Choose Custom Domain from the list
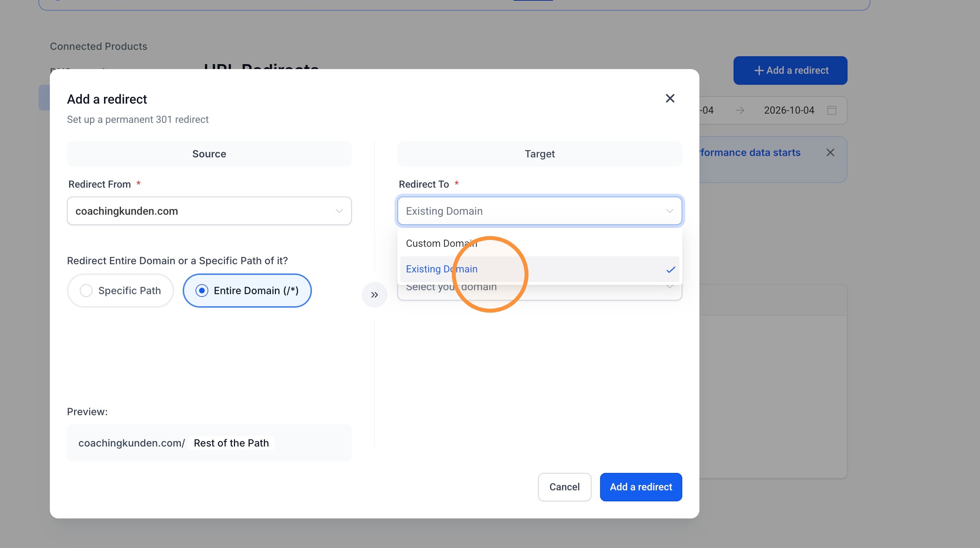The width and height of the screenshot is (980, 548). pyautogui.click(x=539, y=244)
